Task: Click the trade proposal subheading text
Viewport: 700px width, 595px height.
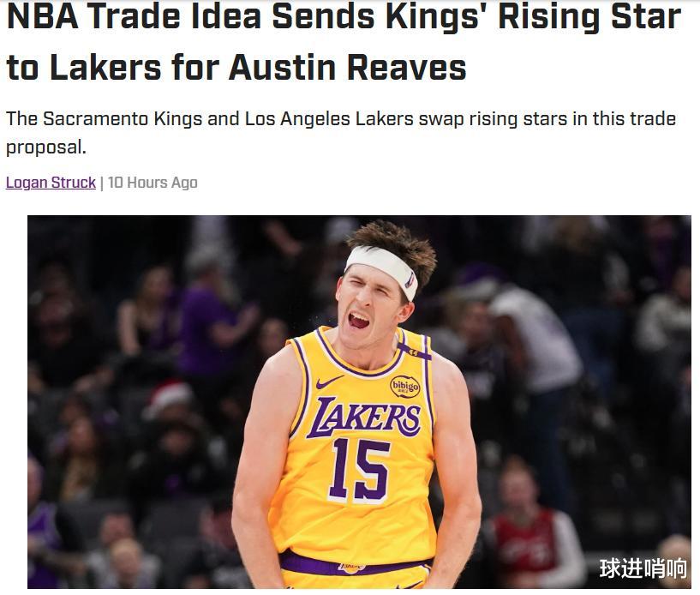Action: [x=341, y=133]
